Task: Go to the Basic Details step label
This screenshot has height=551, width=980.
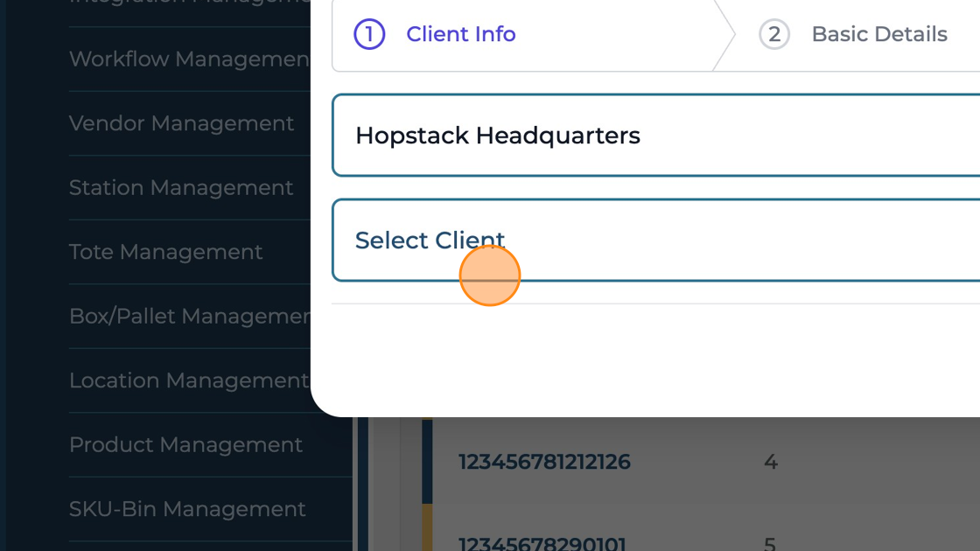Action: [878, 34]
